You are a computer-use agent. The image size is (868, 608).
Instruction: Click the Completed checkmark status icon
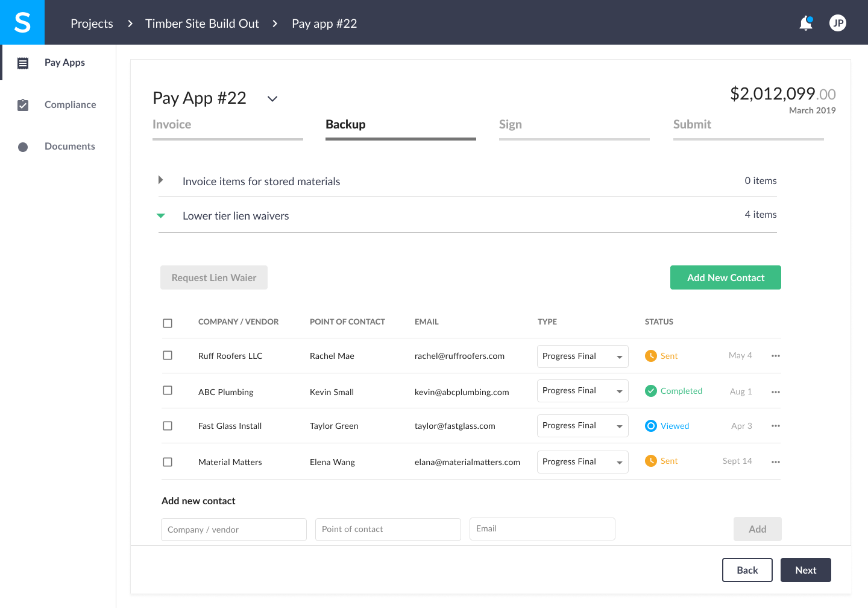(651, 391)
